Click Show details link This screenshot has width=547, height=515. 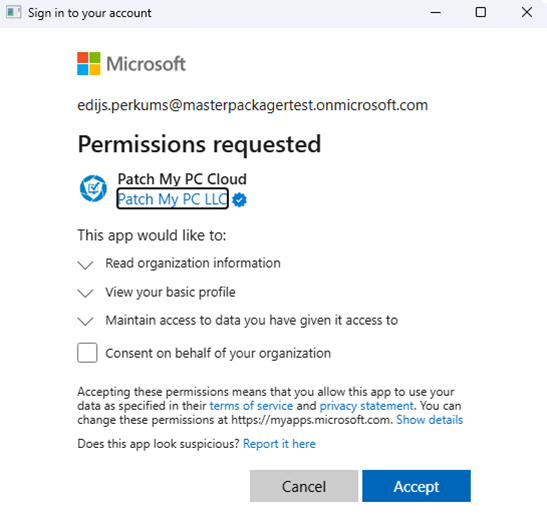[x=429, y=420]
